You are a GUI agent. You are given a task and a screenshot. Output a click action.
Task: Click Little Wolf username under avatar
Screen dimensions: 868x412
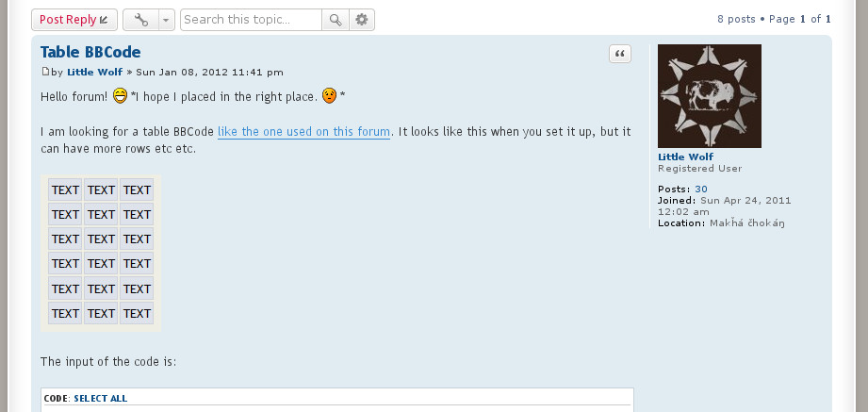pos(685,157)
